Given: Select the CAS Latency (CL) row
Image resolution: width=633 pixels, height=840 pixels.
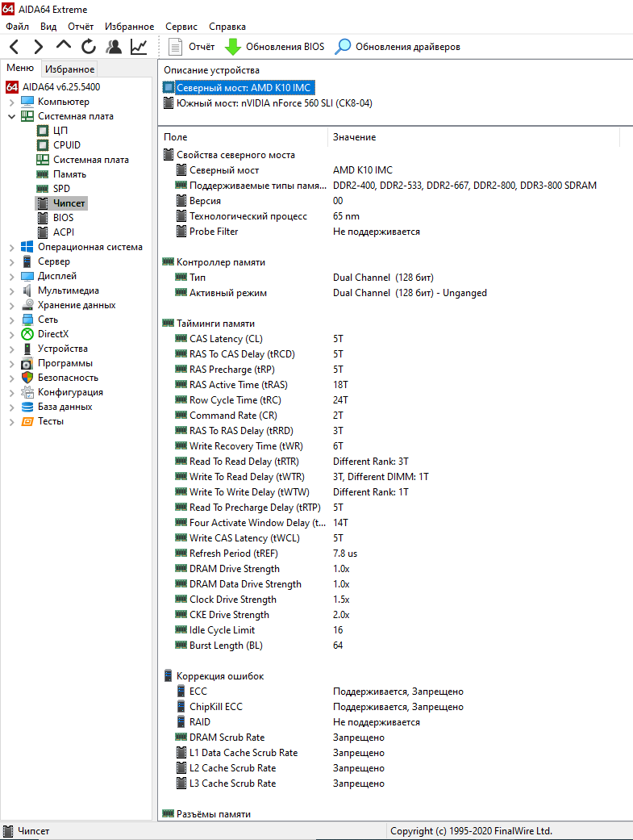Looking at the screenshot, I should [395, 339].
